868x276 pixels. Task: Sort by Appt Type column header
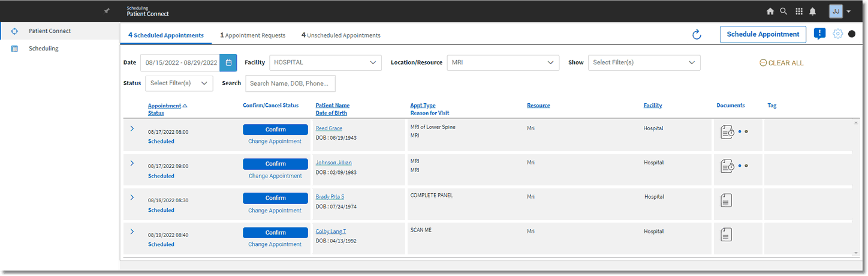pos(423,106)
